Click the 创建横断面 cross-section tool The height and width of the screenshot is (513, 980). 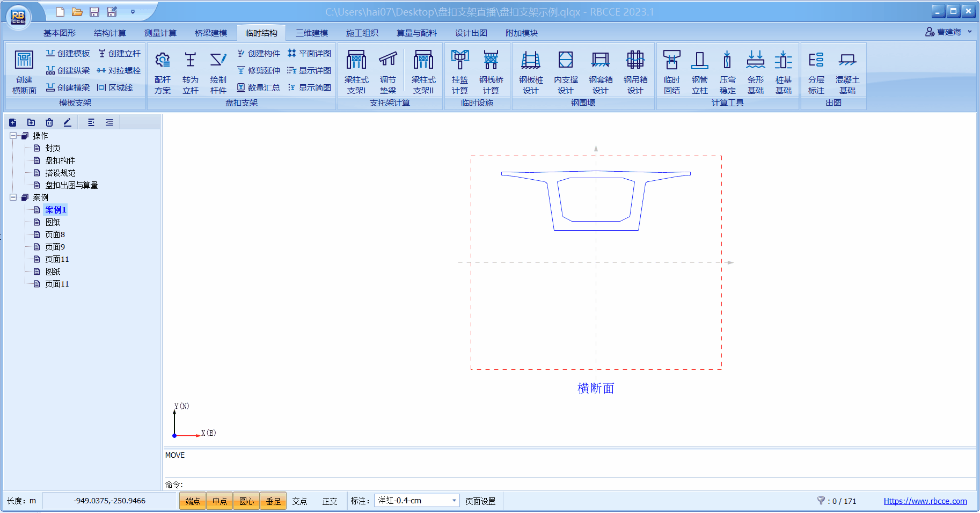click(x=24, y=71)
